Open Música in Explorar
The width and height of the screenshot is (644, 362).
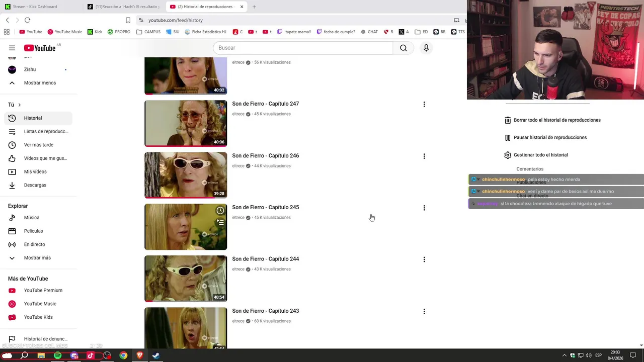coord(38,218)
